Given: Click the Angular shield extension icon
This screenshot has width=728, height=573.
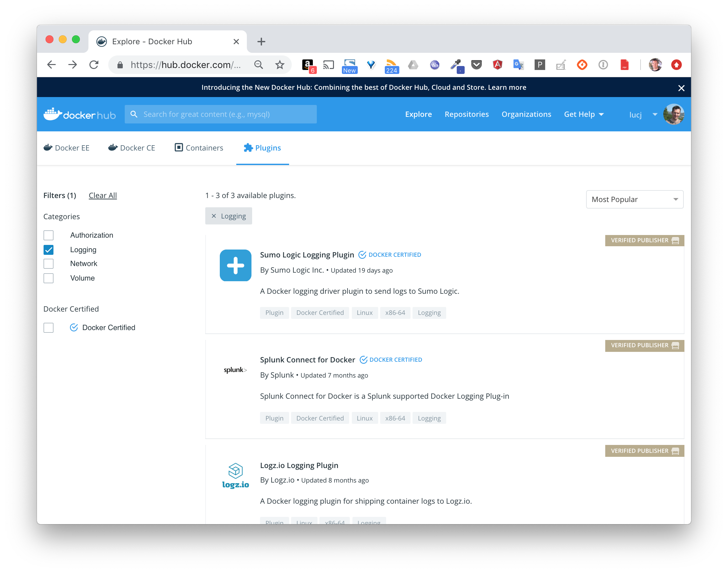Looking at the screenshot, I should tap(497, 65).
